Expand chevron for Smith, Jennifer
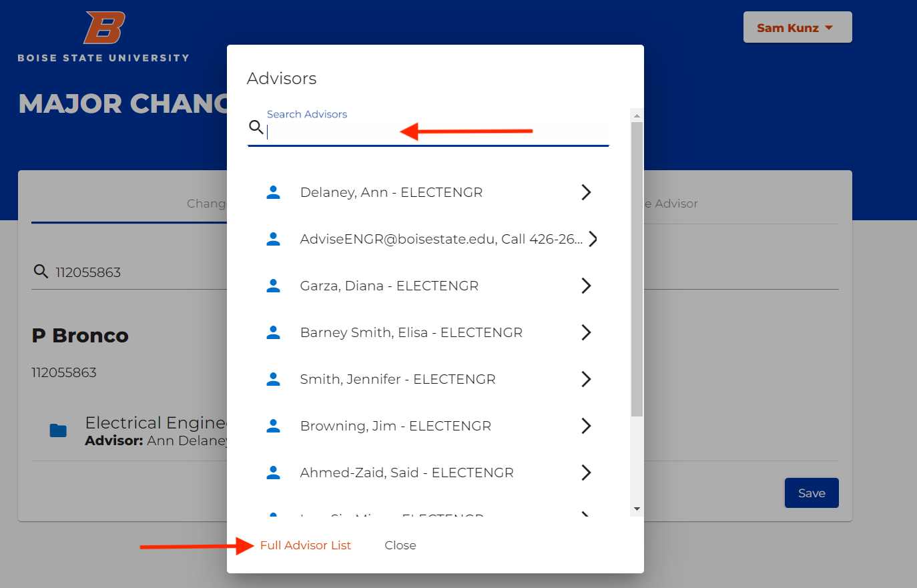Screen dimensions: 917x588 (x=586, y=379)
